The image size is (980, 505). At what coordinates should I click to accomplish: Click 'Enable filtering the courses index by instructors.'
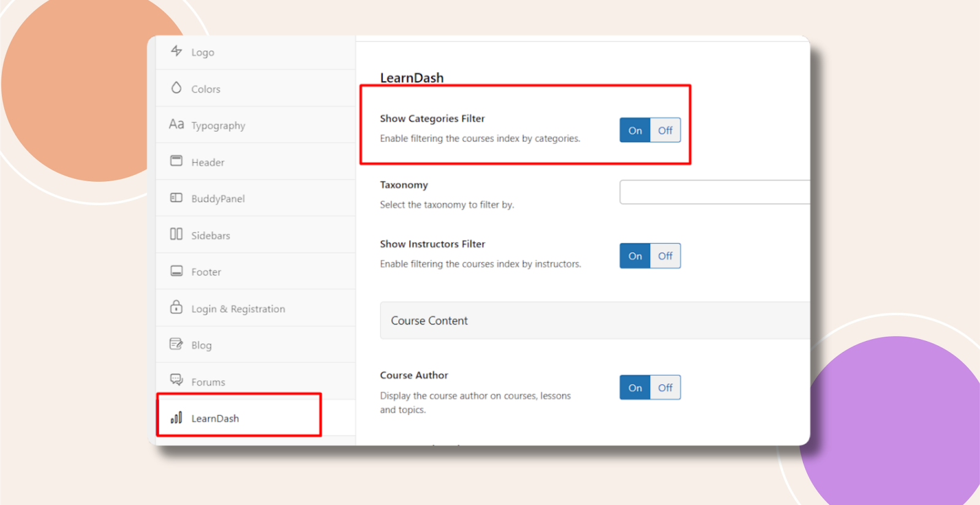coord(481,264)
